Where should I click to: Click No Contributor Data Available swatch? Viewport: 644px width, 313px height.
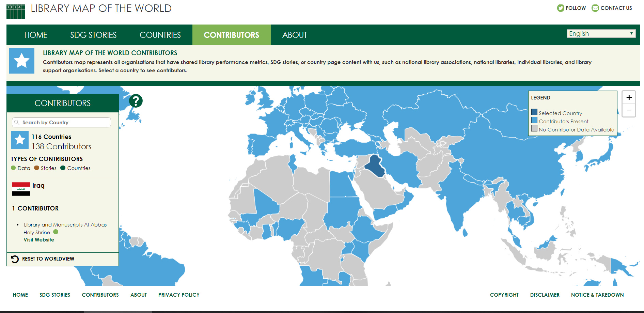pyautogui.click(x=534, y=128)
